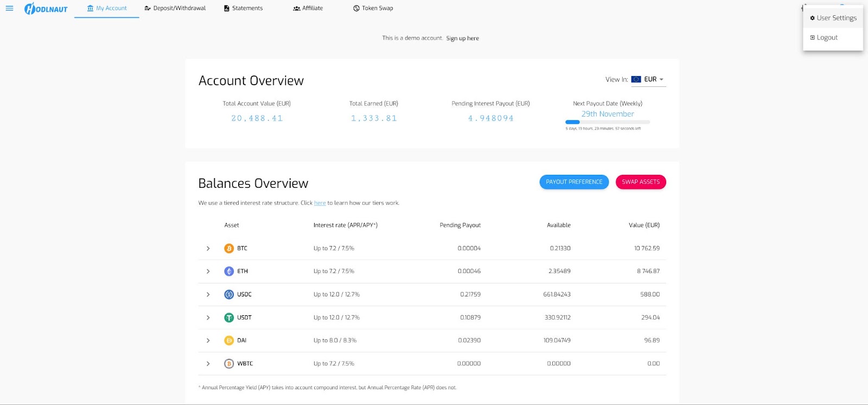
Task: Open the Token Swap tab
Action: (373, 8)
